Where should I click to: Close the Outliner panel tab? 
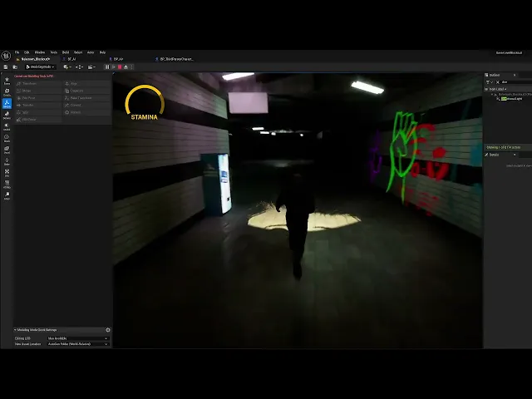pyautogui.click(x=515, y=75)
